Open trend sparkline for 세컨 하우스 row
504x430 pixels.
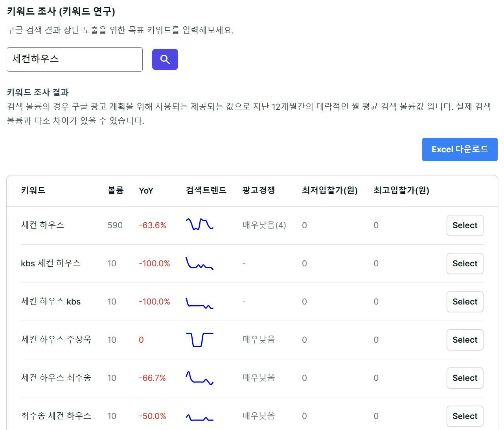[199, 224]
